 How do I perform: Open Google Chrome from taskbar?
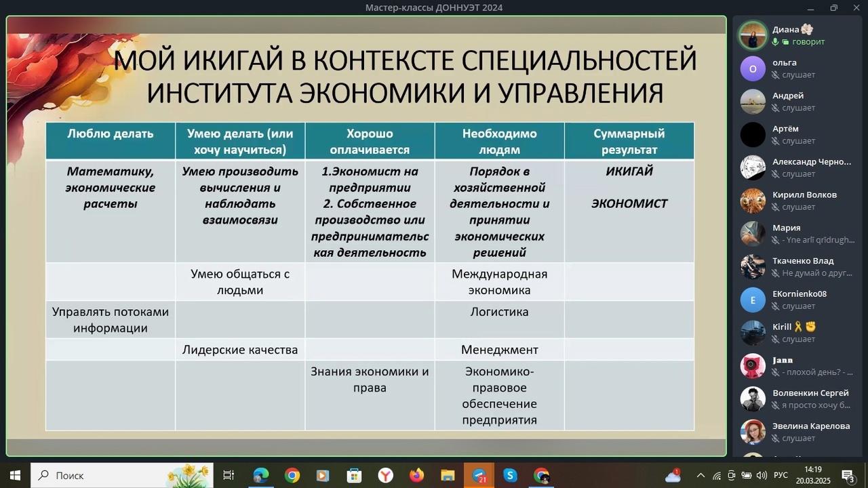coord(292,475)
